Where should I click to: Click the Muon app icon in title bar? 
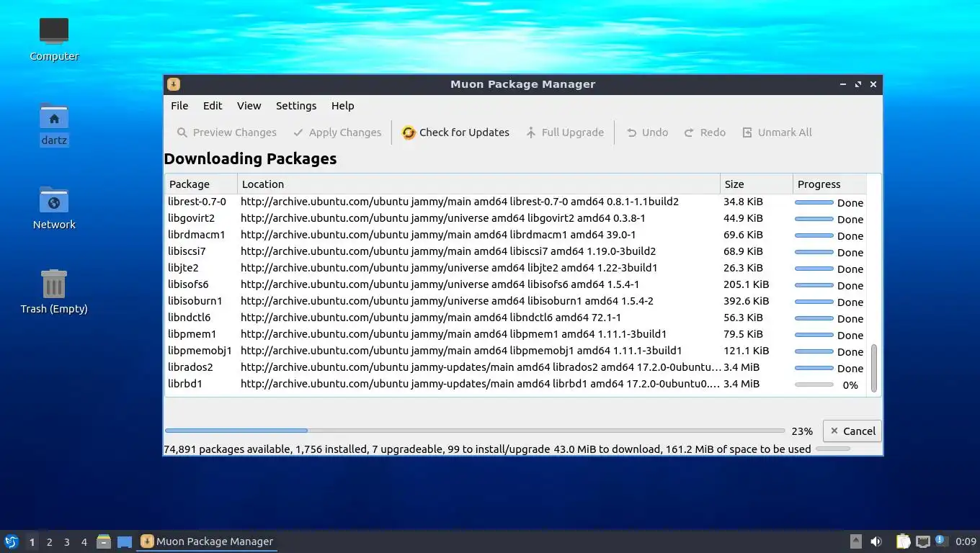click(174, 84)
